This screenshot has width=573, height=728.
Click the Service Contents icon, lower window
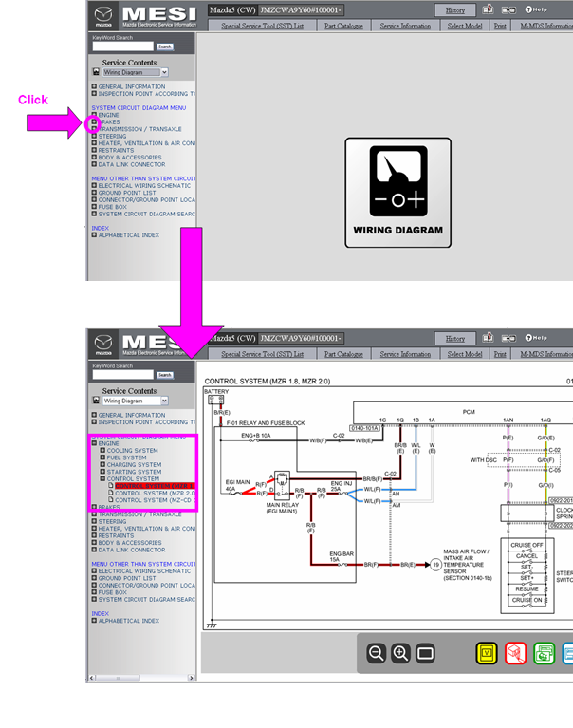pos(96,401)
